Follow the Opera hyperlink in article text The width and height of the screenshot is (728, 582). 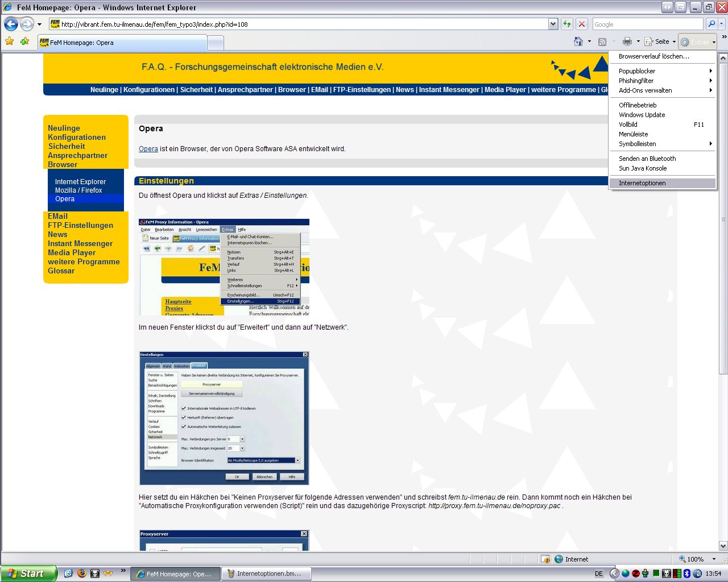148,149
